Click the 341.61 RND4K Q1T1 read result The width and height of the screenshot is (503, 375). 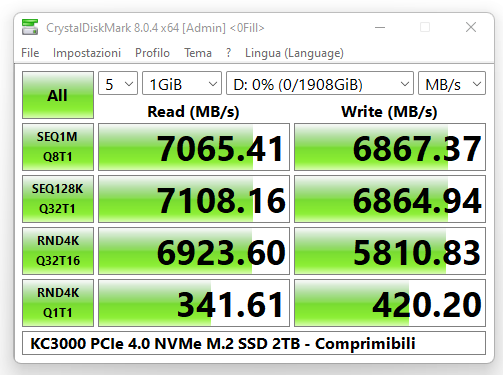coord(194,303)
